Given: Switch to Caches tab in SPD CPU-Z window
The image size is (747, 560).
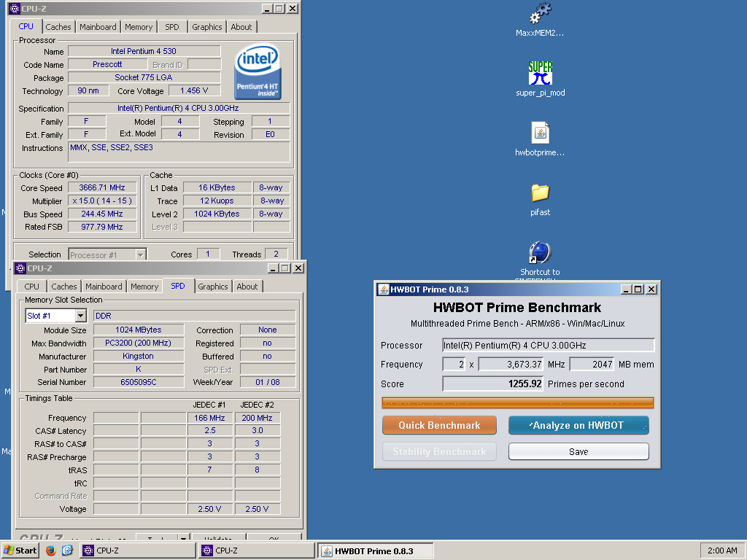Looking at the screenshot, I should (64, 287).
